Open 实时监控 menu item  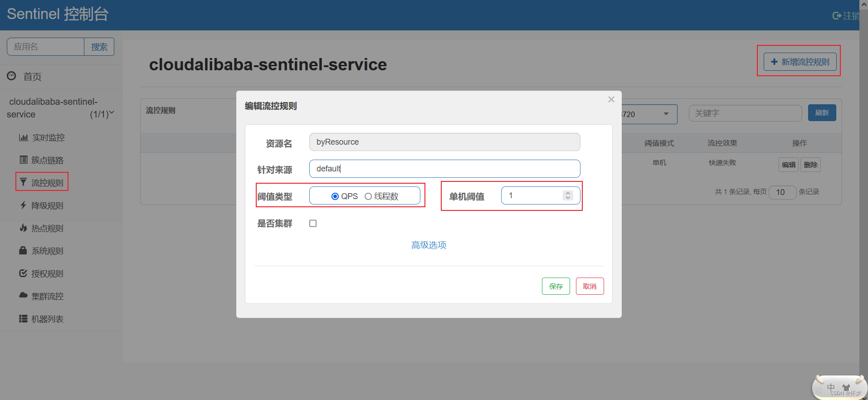tap(49, 137)
